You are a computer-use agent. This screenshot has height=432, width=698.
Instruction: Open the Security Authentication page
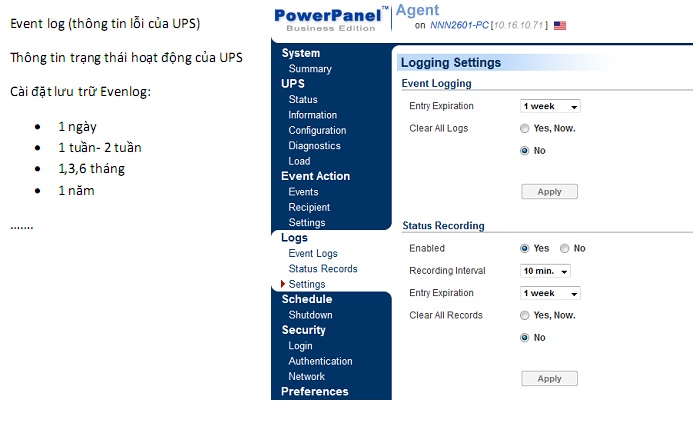(320, 361)
